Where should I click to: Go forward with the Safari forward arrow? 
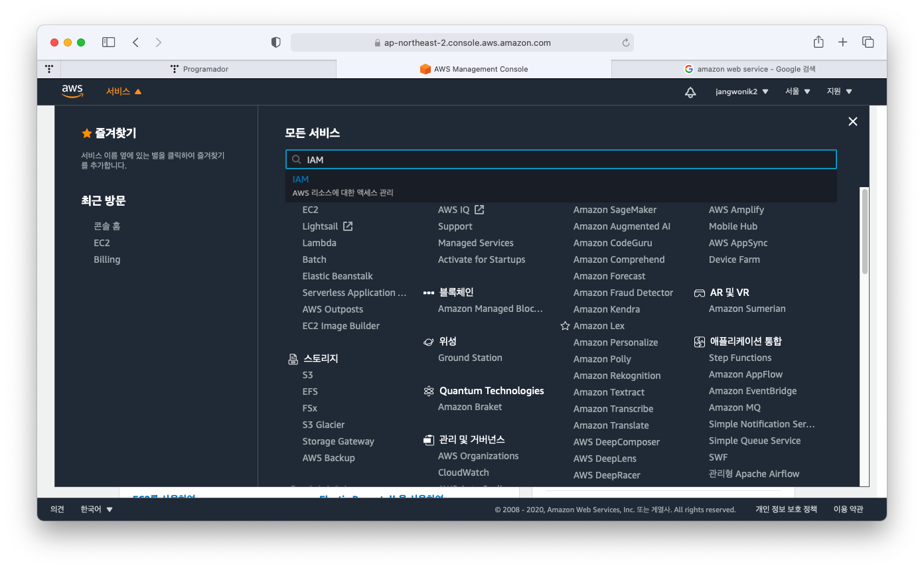tap(158, 42)
